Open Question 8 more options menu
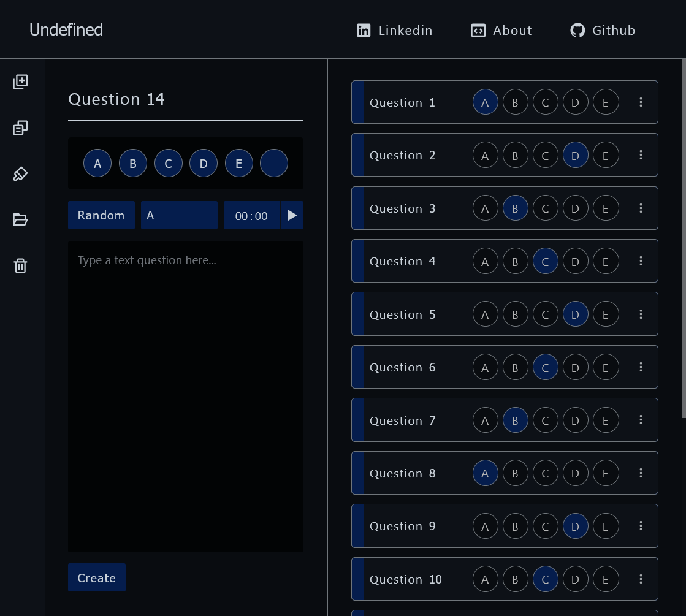Screen dimensions: 686x616 (x=641, y=473)
